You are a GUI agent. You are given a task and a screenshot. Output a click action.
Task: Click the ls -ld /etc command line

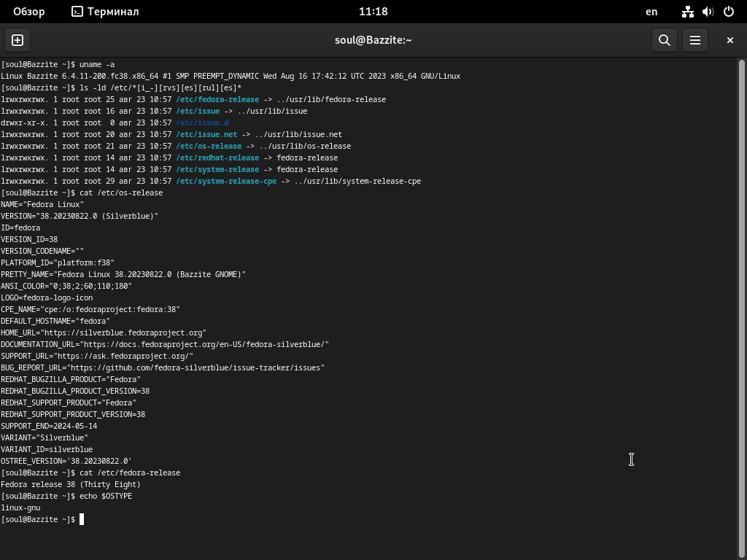(121, 87)
